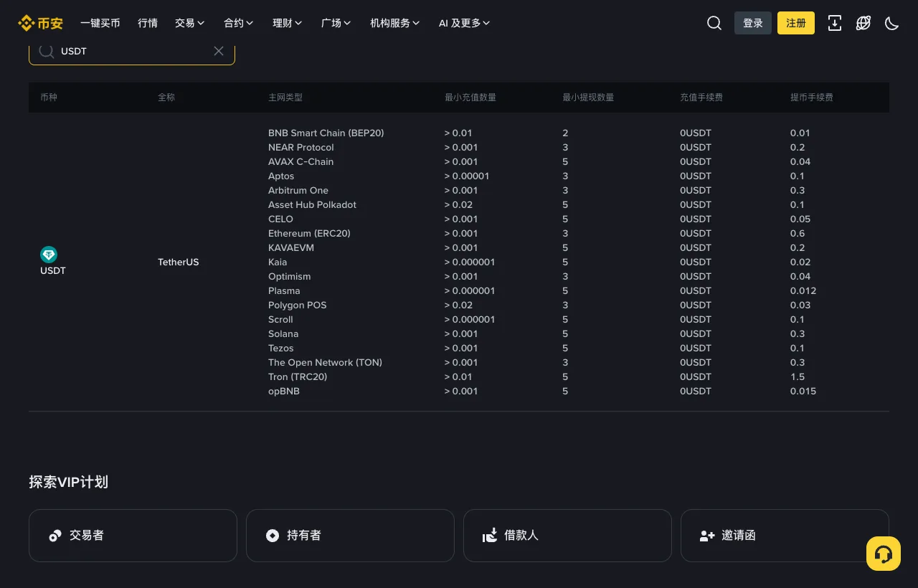
Task: Clear the USDT search field with X
Action: tap(219, 51)
